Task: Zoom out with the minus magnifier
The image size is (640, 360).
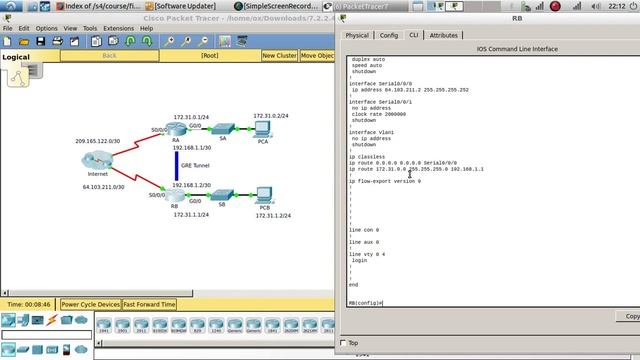Action: point(203,41)
